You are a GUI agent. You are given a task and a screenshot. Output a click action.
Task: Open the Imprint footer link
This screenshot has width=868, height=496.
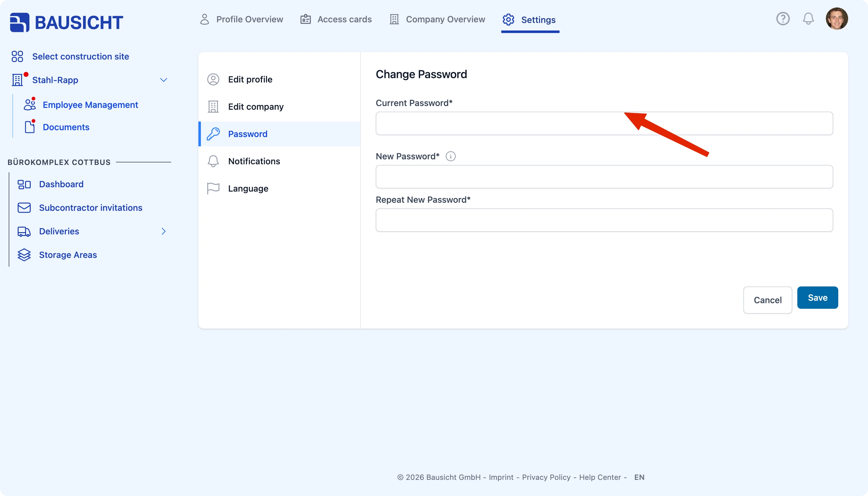pos(501,477)
